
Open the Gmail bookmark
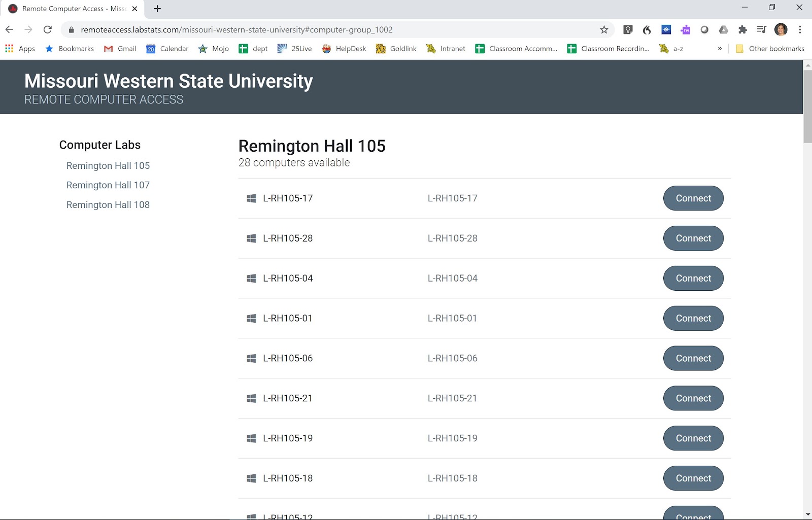120,49
